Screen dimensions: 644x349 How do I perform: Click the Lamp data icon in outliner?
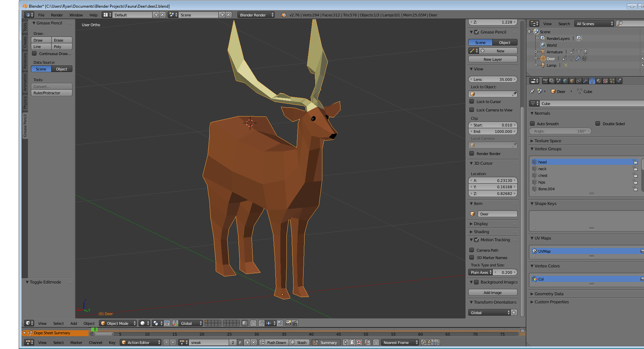click(x=566, y=65)
